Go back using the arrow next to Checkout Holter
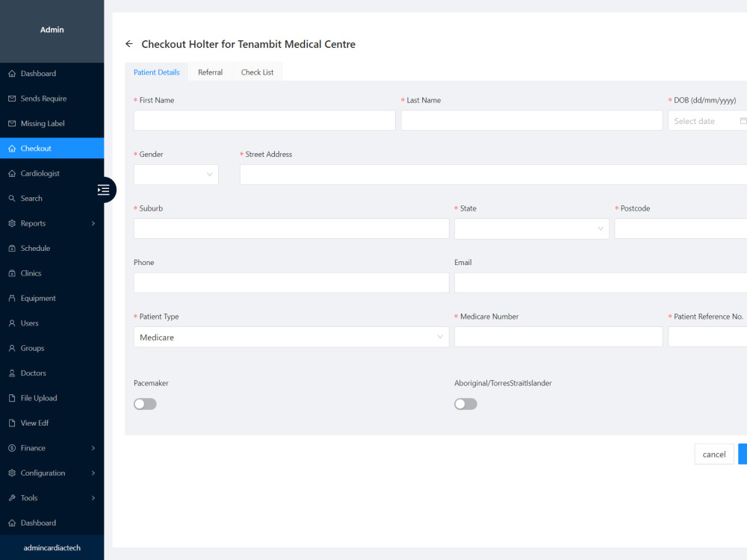 point(128,44)
